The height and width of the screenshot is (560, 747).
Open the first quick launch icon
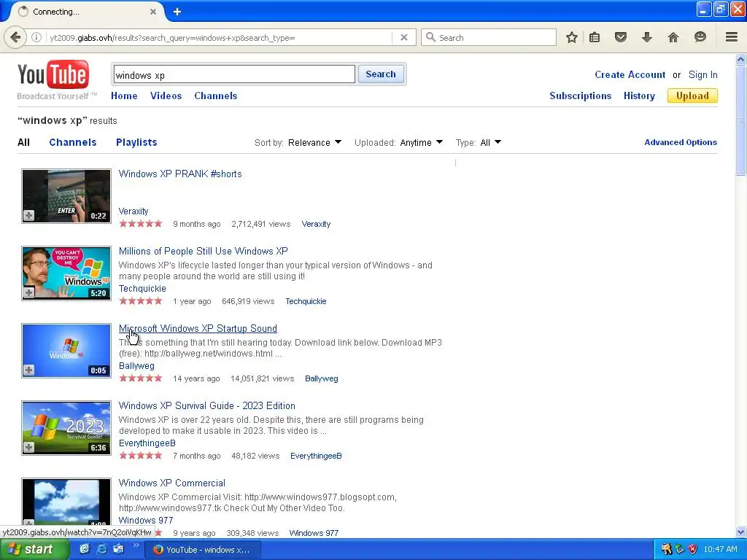(x=85, y=549)
